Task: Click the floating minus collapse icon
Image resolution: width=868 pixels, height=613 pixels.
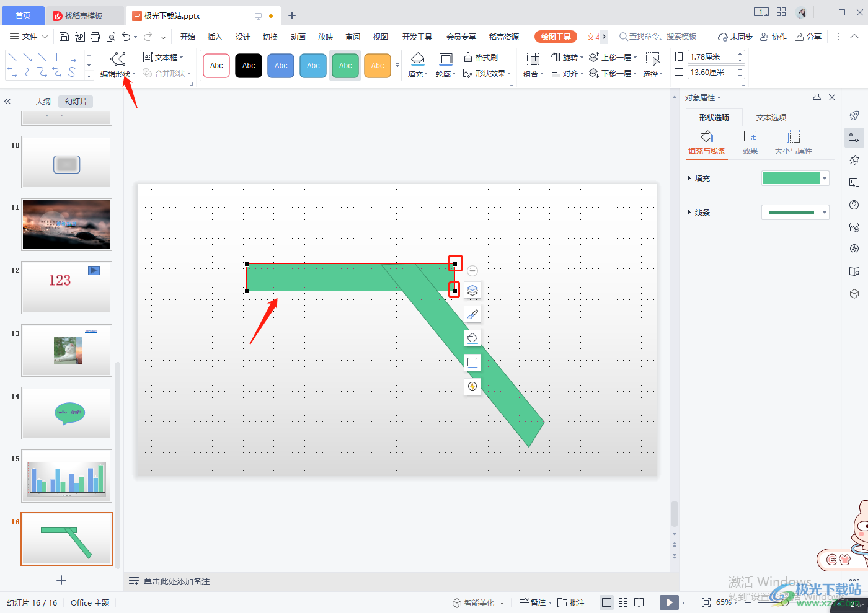Action: [472, 271]
